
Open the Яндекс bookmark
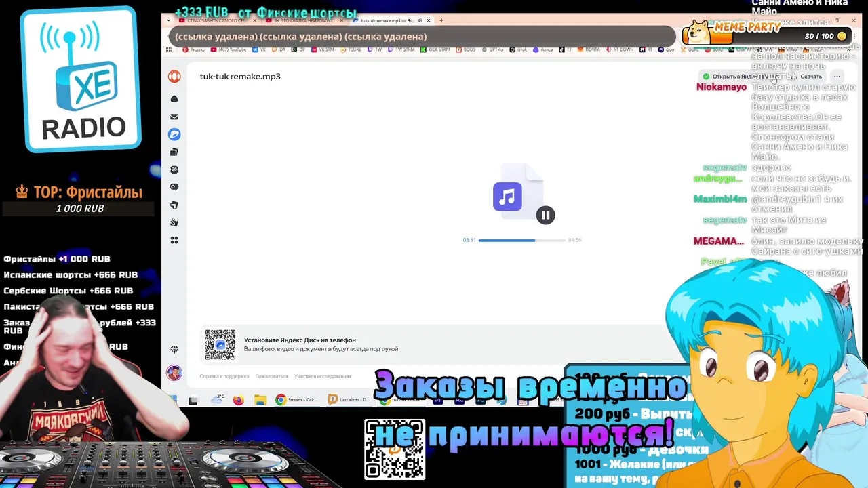[x=194, y=49]
